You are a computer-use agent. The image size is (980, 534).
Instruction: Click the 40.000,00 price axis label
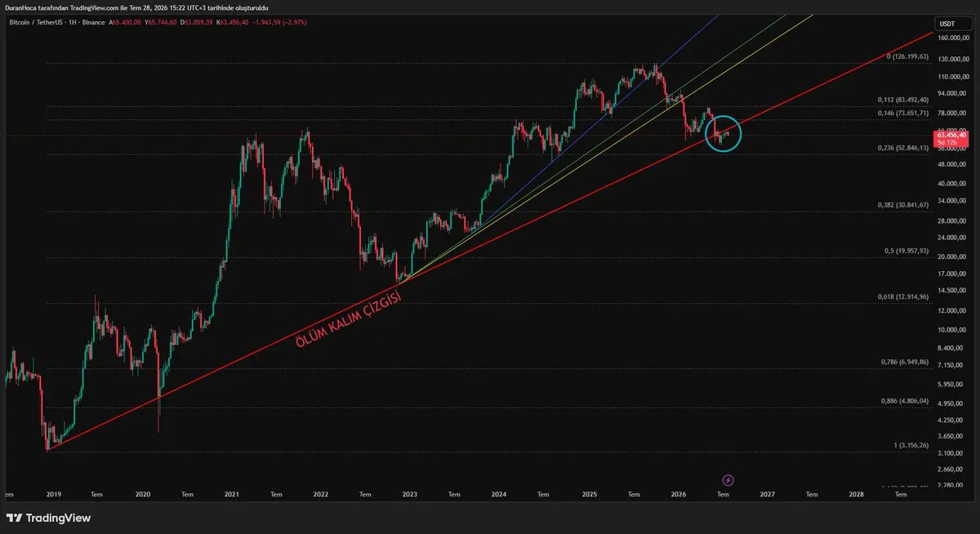(x=951, y=184)
